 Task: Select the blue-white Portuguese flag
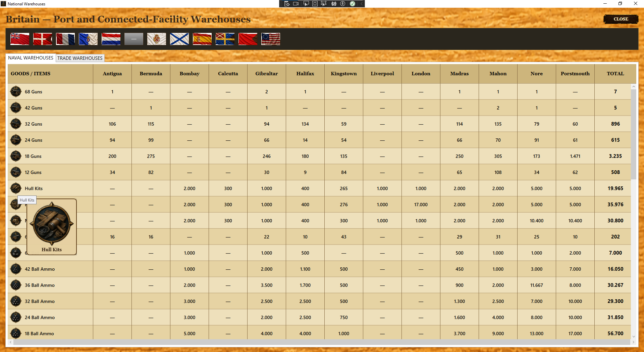(x=88, y=39)
